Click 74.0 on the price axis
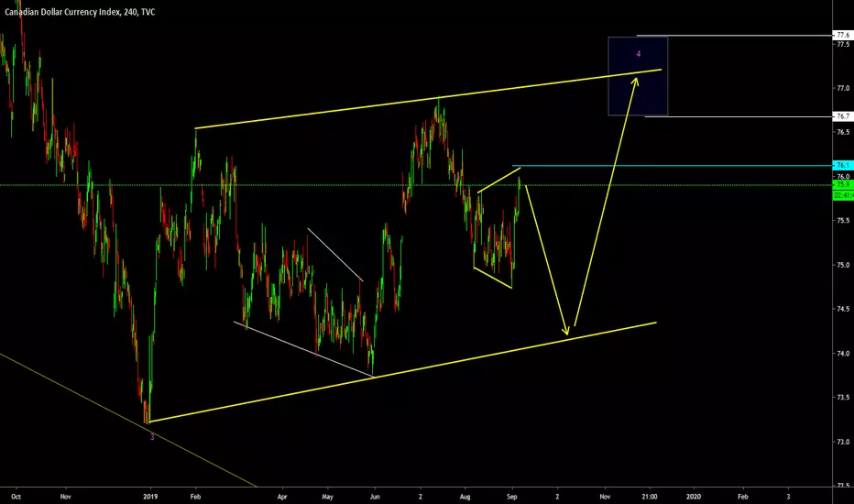 843,353
